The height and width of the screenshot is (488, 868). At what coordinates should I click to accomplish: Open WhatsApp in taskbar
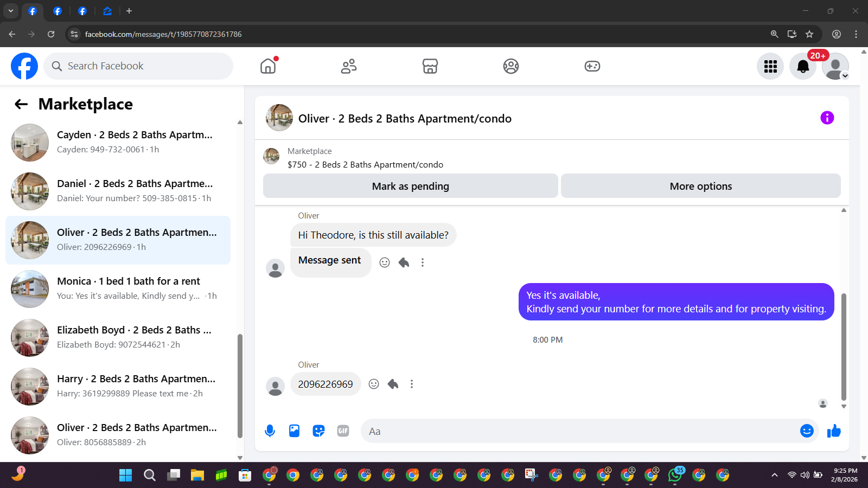[675, 476]
